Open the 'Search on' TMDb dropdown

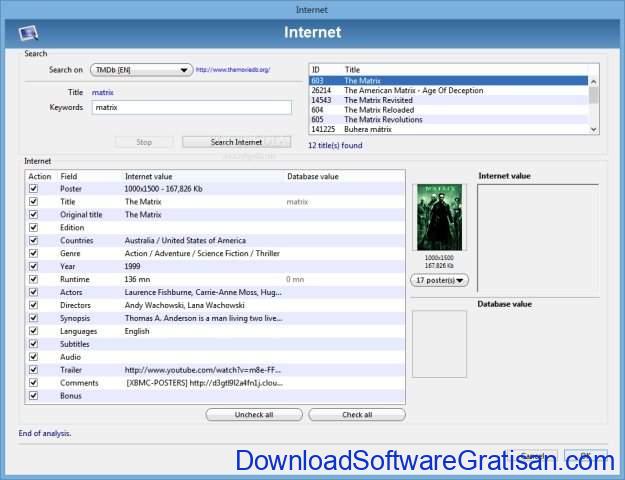[x=140, y=70]
